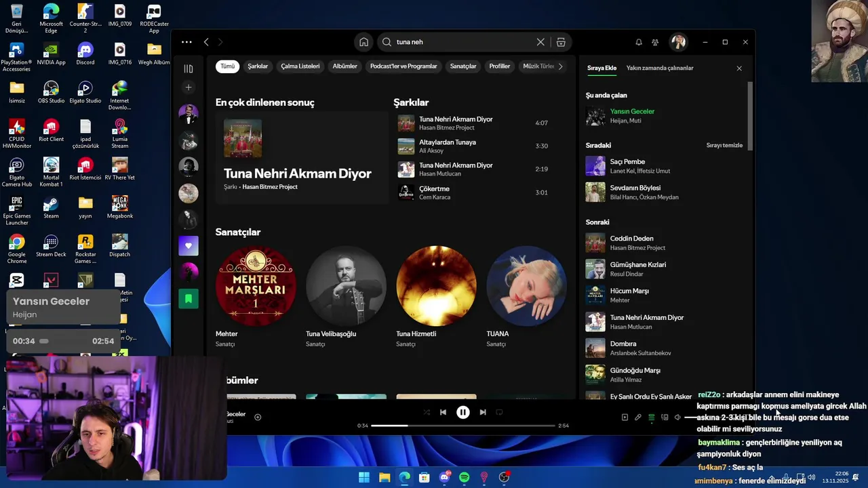Select Saçı Pembe in the queue
This screenshot has width=868, height=488.
tap(665, 166)
